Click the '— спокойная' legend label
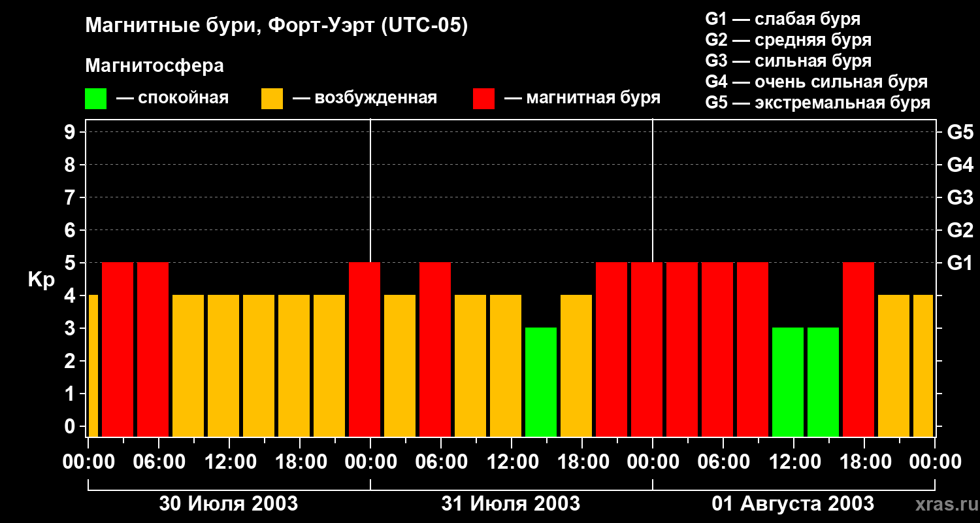The image size is (980, 523). point(172,98)
